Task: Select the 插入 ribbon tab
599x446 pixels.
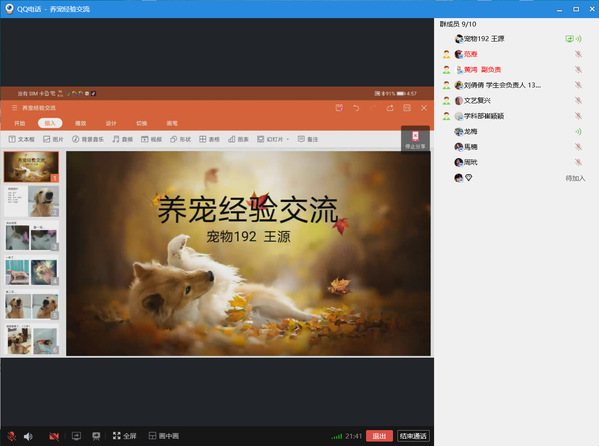Action: coord(50,123)
